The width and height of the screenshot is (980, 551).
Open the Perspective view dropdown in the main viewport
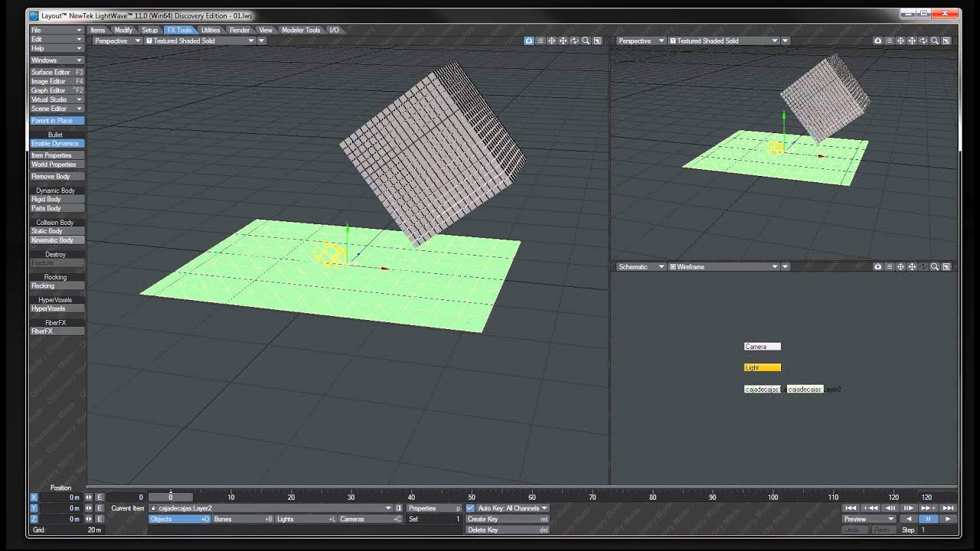117,41
